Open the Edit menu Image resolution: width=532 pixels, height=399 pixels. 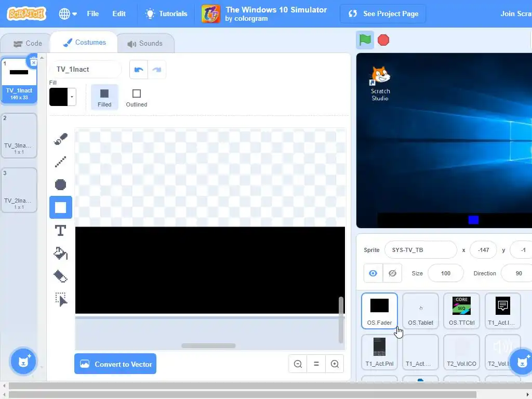click(119, 14)
